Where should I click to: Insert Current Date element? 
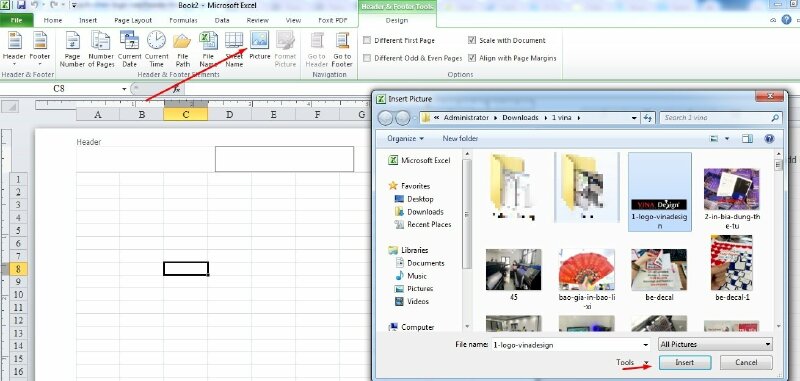pos(130,49)
